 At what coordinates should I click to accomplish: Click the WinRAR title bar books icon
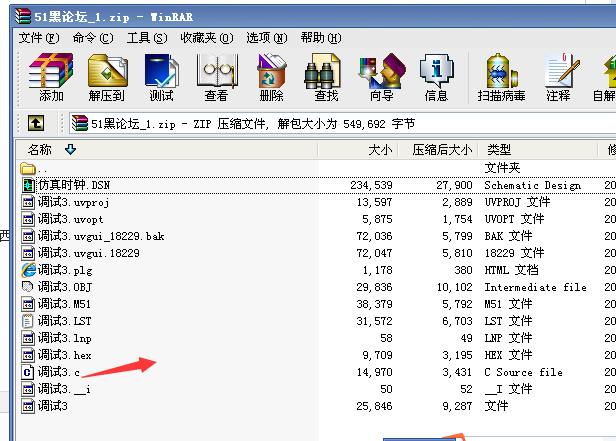[23, 16]
